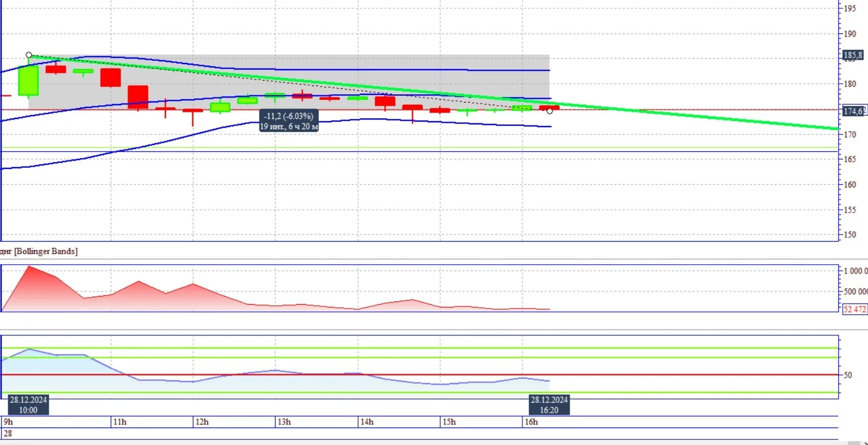The width and height of the screenshot is (868, 445).
Task: Select the 13h time axis cell
Action: [x=316, y=422]
